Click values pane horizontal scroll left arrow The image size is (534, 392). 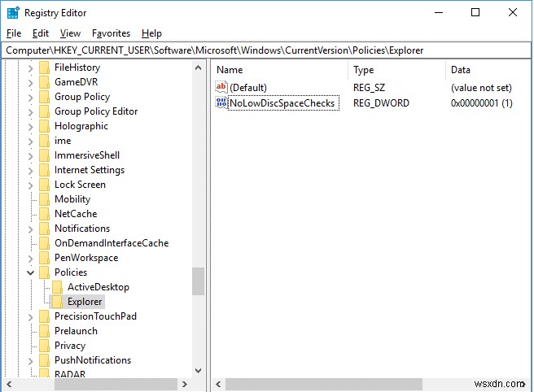(218, 385)
